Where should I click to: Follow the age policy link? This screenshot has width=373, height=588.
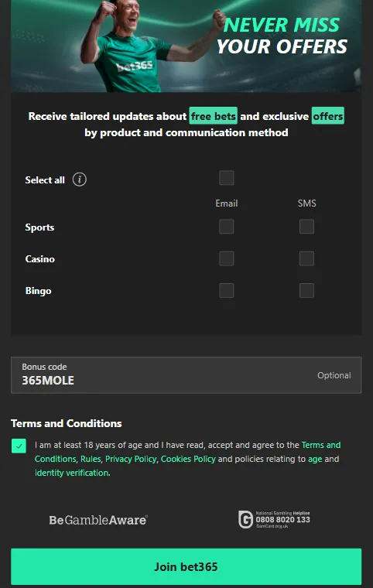tap(315, 460)
